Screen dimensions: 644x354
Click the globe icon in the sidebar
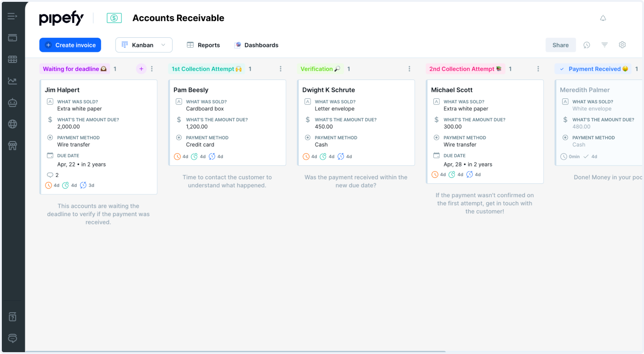(12, 124)
